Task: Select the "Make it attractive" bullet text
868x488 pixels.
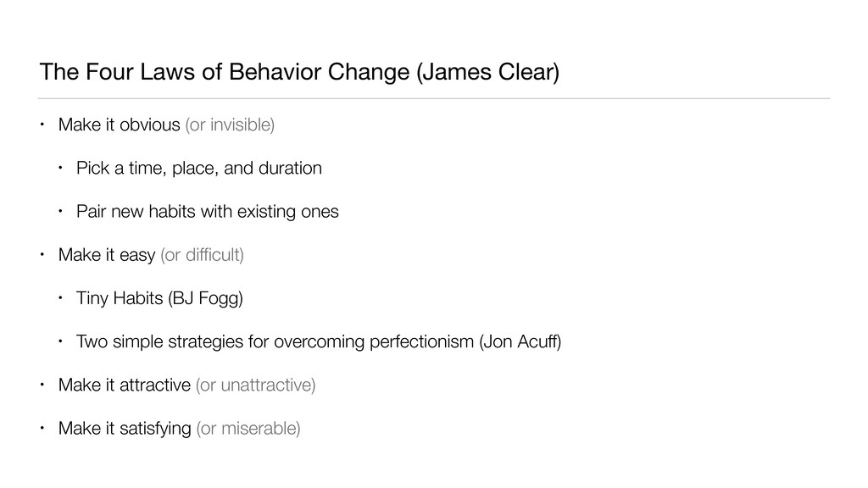Action: 124,385
